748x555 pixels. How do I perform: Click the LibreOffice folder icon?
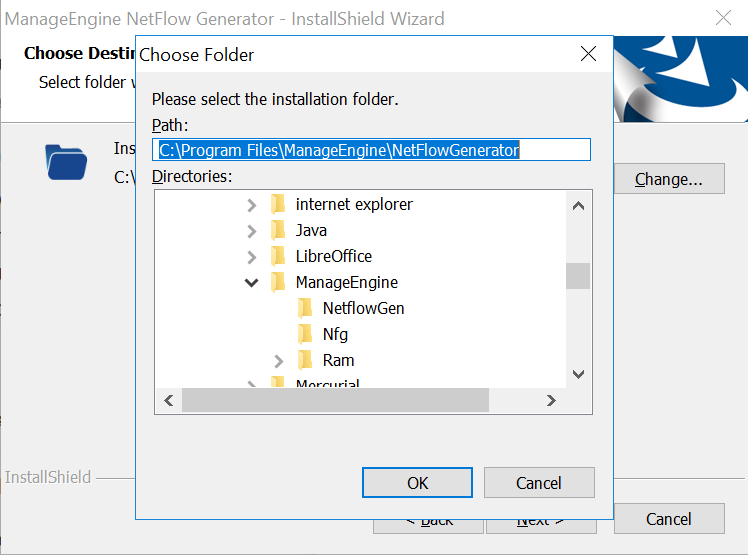(x=278, y=257)
